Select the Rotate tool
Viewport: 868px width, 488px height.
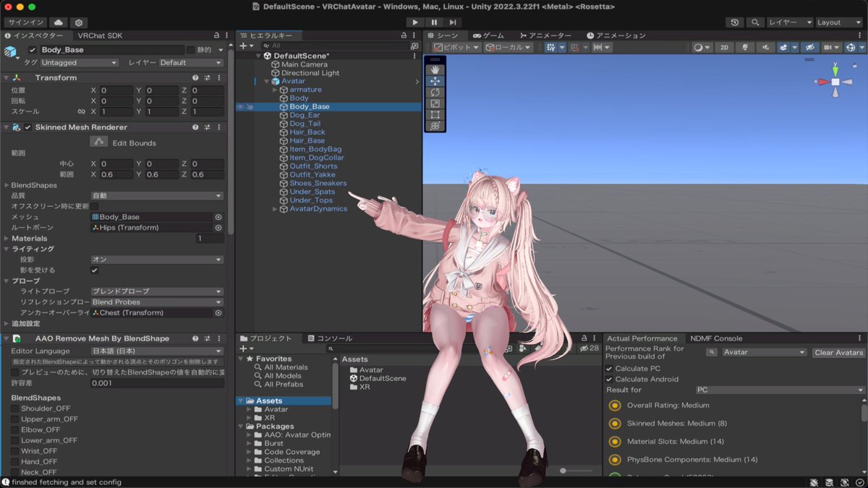[435, 93]
